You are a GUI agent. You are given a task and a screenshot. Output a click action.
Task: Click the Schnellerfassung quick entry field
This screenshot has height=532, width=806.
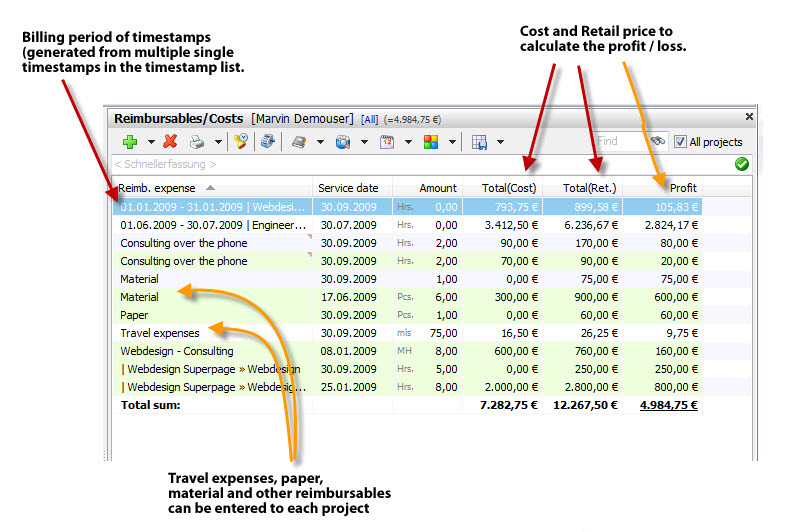[x=422, y=164]
